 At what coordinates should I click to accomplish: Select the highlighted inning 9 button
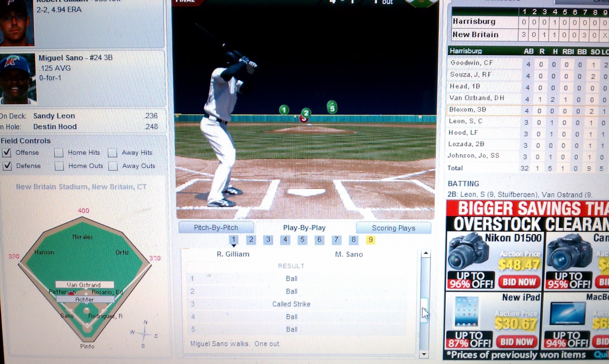point(370,240)
